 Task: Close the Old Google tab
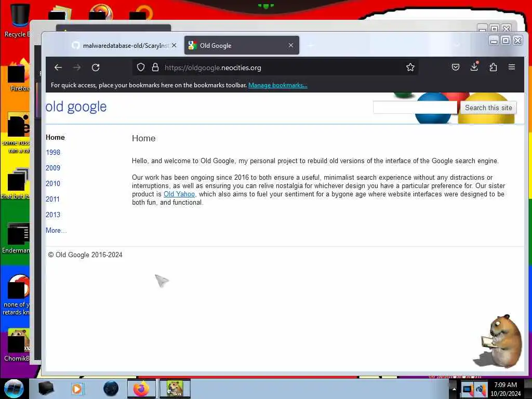(x=291, y=45)
